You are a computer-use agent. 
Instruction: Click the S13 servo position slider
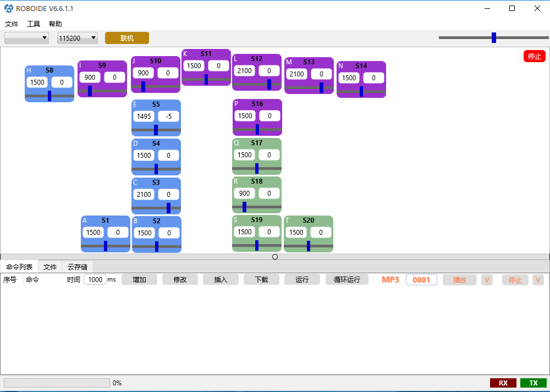pyautogui.click(x=309, y=87)
